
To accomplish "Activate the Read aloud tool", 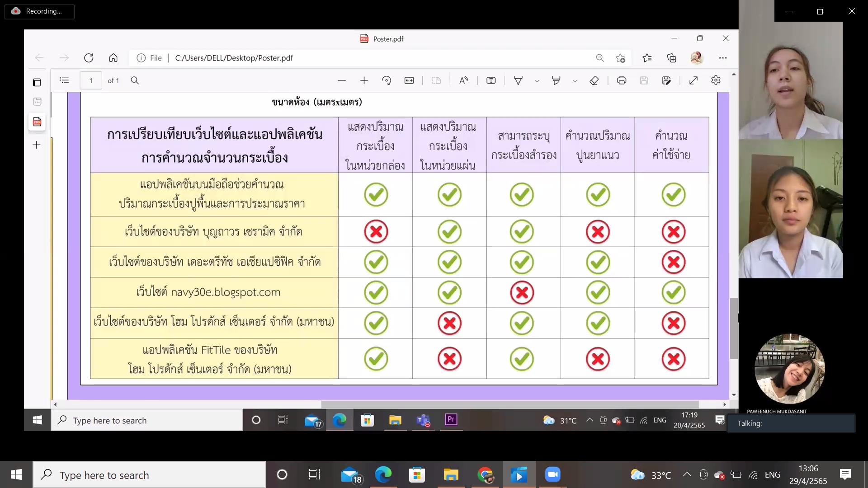I will [x=464, y=80].
